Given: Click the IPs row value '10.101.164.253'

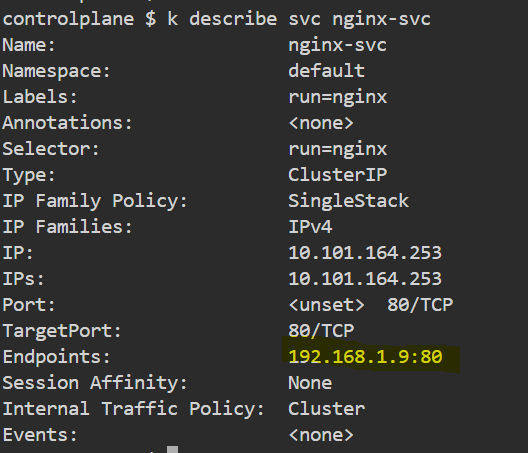Looking at the screenshot, I should 365,279.
